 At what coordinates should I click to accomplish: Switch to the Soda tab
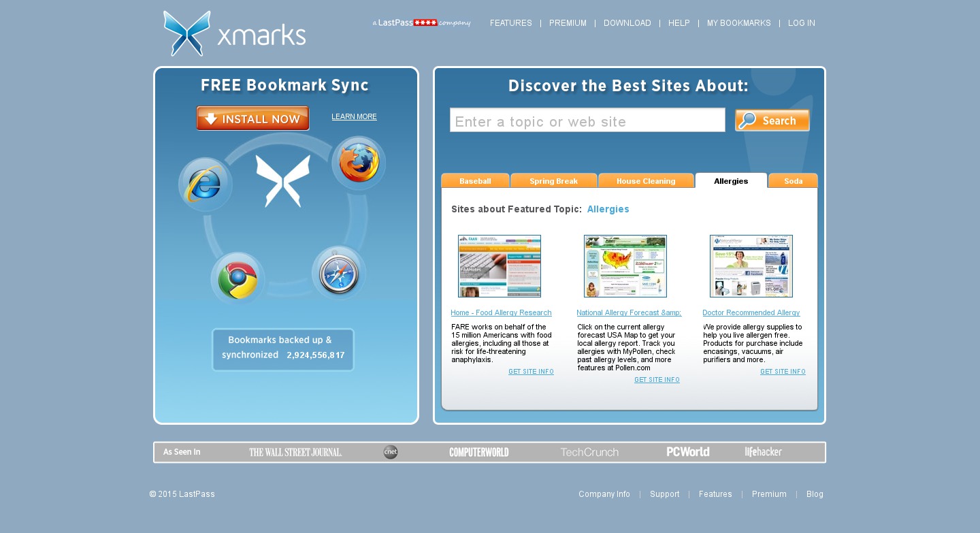(x=793, y=181)
